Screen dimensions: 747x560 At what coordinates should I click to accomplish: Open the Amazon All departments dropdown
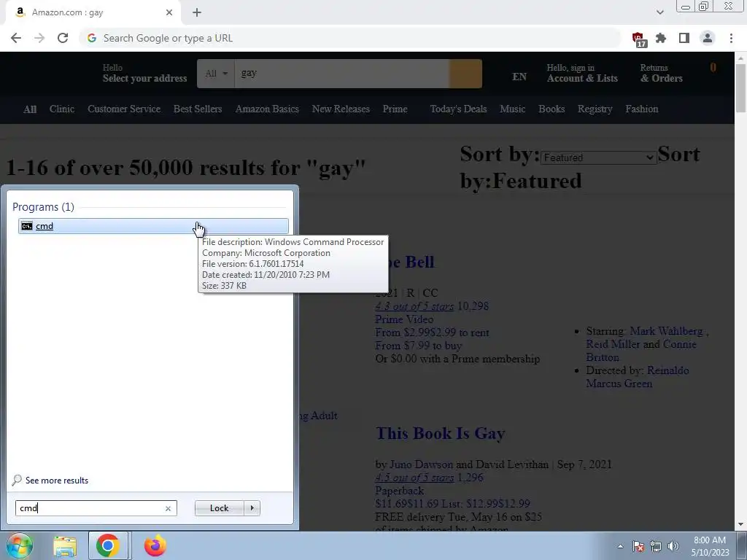[x=216, y=74]
